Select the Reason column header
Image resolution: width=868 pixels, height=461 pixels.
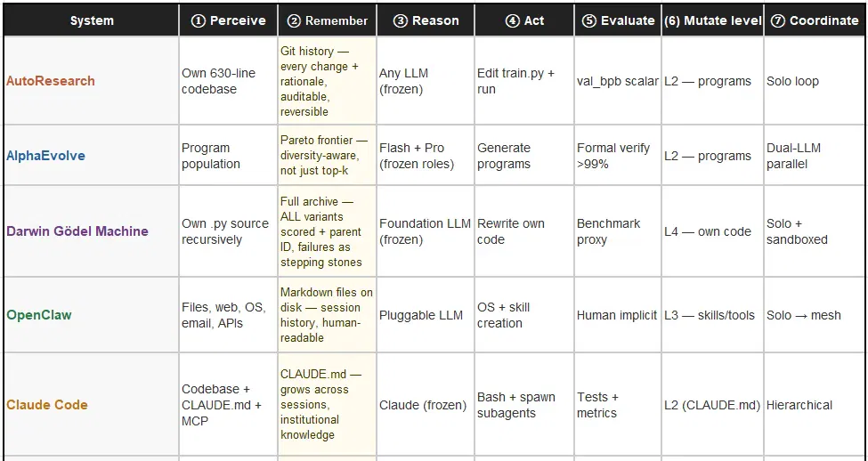coord(426,20)
